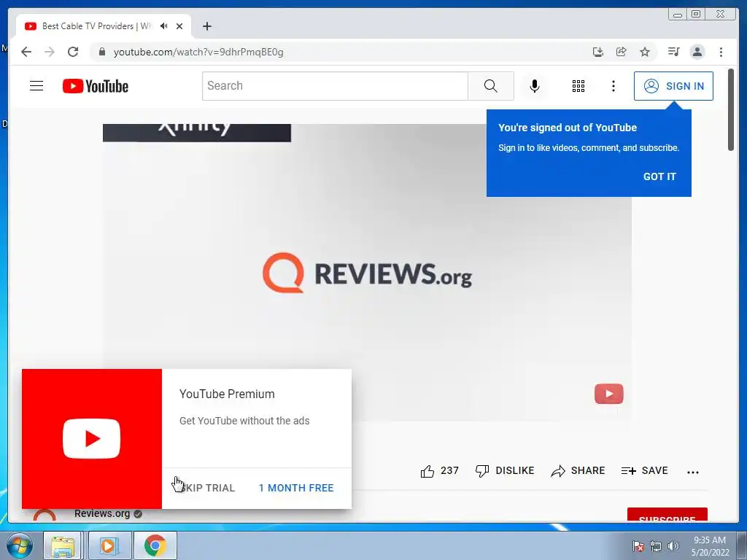Viewport: 747px width, 560px height.
Task: Click the YouTube watermark in video corner
Action: [x=609, y=394]
